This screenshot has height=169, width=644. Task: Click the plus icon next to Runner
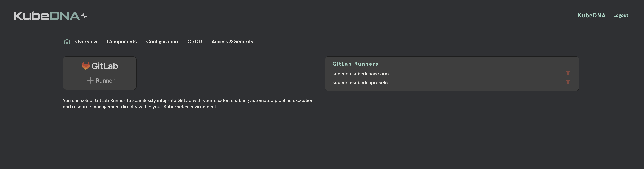point(90,80)
